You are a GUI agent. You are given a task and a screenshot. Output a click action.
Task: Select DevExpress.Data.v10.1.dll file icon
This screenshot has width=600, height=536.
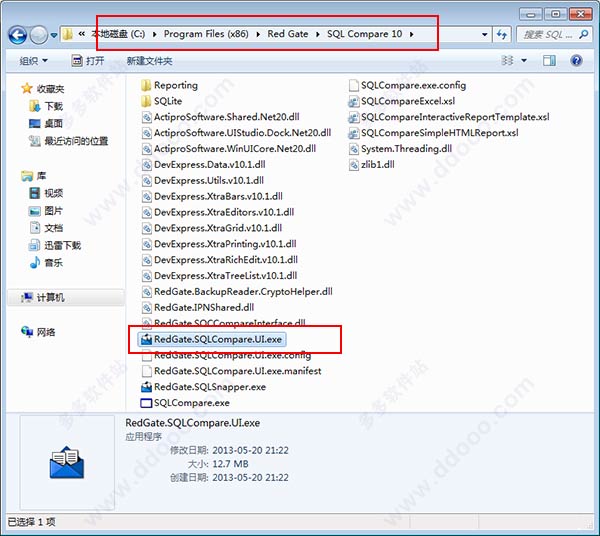click(x=147, y=165)
